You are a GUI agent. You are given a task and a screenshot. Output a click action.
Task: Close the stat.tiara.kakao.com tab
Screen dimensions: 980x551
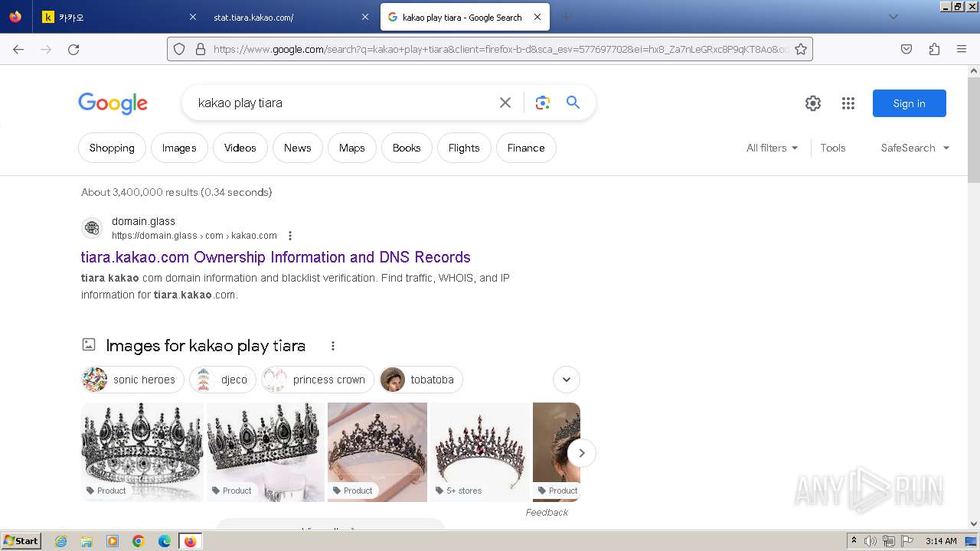click(365, 17)
